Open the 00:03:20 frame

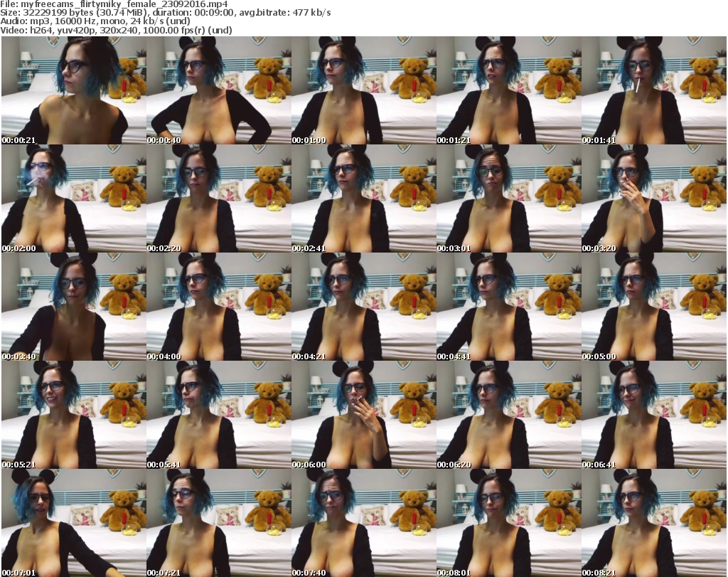(654, 198)
